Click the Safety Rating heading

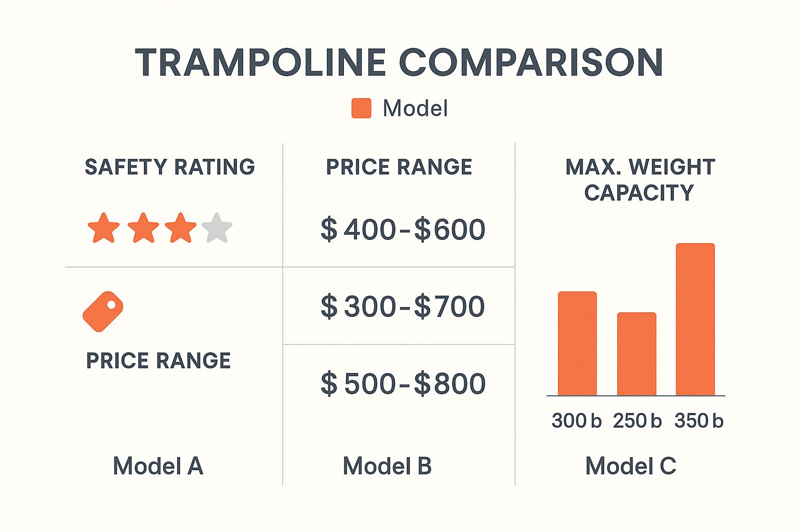click(x=170, y=167)
